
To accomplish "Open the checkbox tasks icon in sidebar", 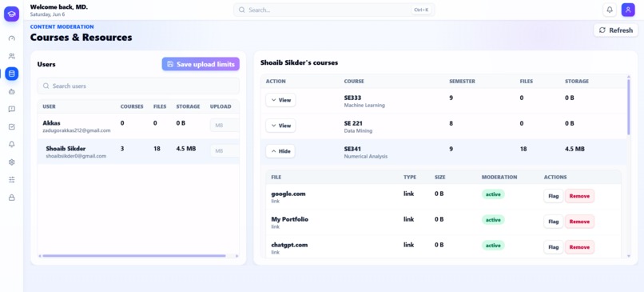I will pos(11,126).
